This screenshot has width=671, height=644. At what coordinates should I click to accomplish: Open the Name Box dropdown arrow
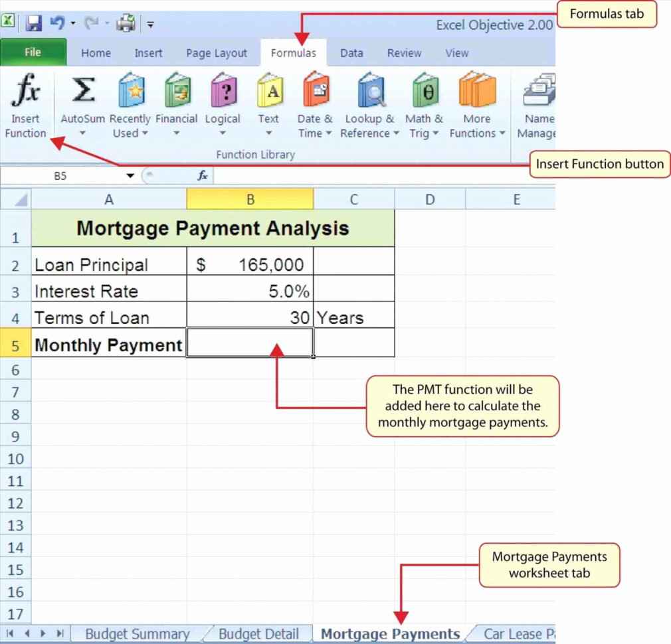coord(130,176)
